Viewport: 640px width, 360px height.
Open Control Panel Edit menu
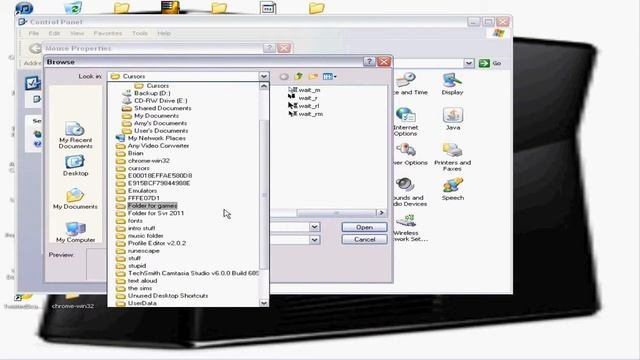[x=54, y=33]
